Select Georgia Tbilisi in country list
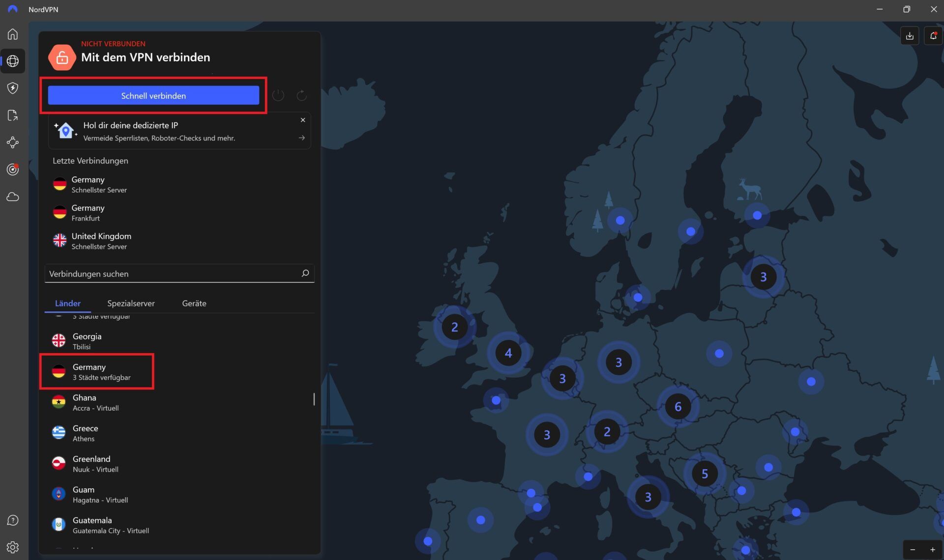 [x=179, y=341]
